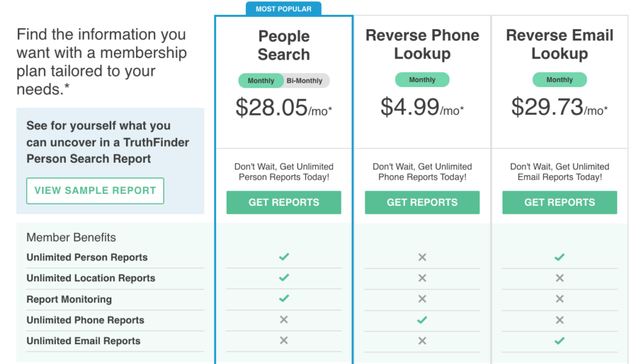The width and height of the screenshot is (636, 364).
Task: Click Reverse Email Lookup Unlimited Email Reports checkmark
Action: [x=560, y=340]
